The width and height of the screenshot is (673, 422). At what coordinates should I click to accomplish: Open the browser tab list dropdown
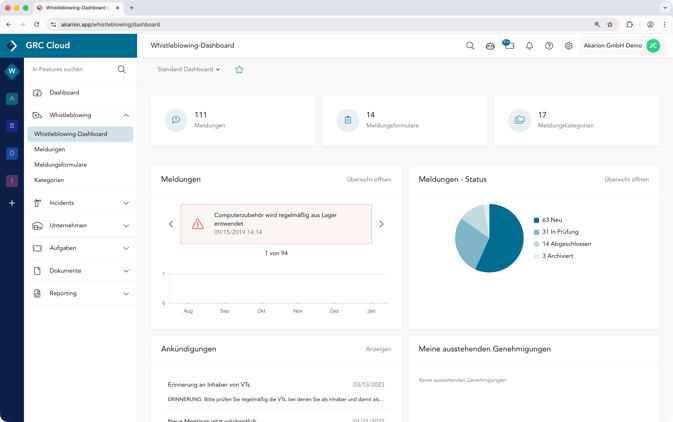tap(664, 8)
